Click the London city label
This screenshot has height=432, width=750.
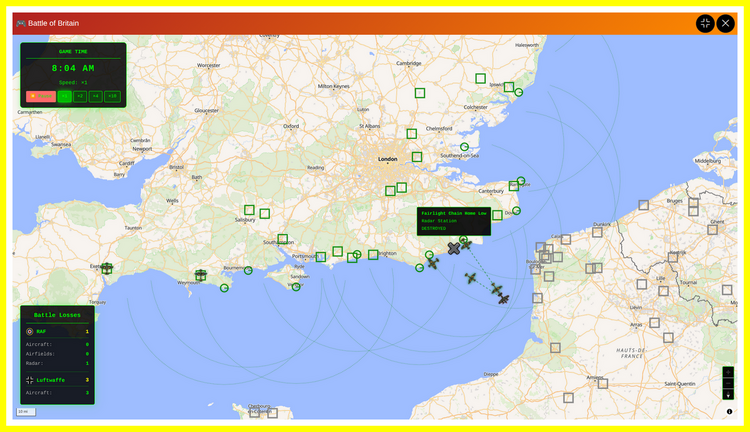[387, 159]
